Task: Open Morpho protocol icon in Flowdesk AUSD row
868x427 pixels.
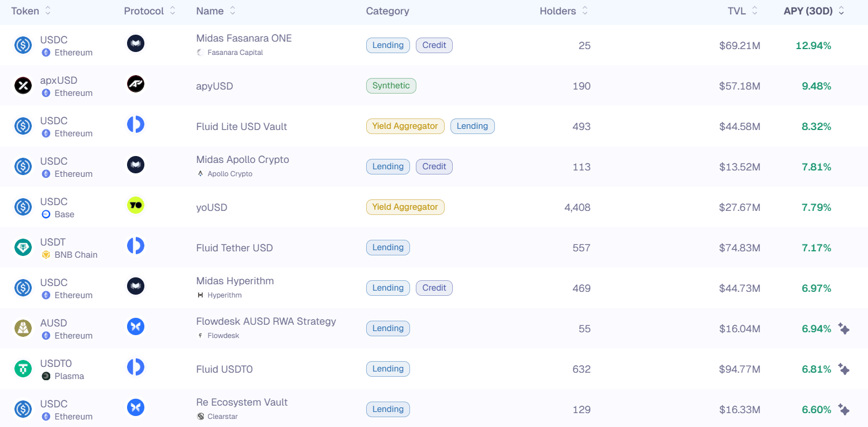Action: 136,326
